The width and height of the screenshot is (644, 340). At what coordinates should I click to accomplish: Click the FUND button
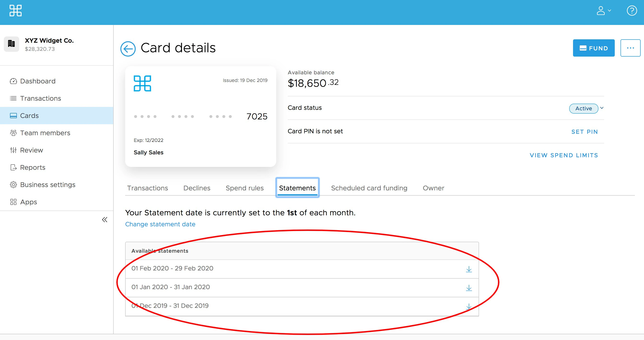[x=593, y=48]
